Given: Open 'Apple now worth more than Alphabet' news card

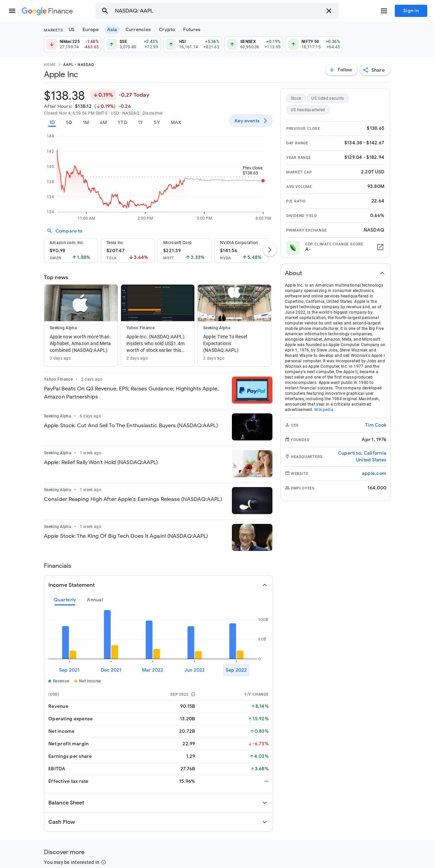Looking at the screenshot, I should tap(81, 325).
